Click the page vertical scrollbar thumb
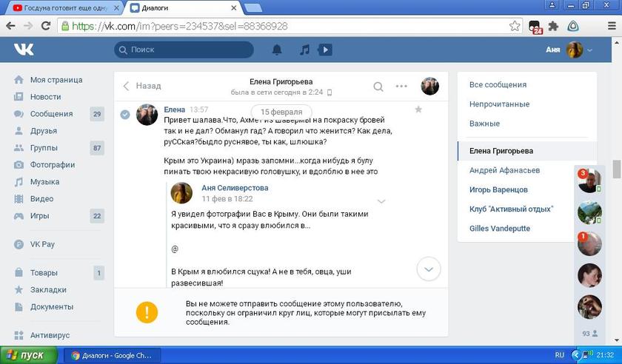The width and height of the screenshot is (622, 364). point(616,169)
